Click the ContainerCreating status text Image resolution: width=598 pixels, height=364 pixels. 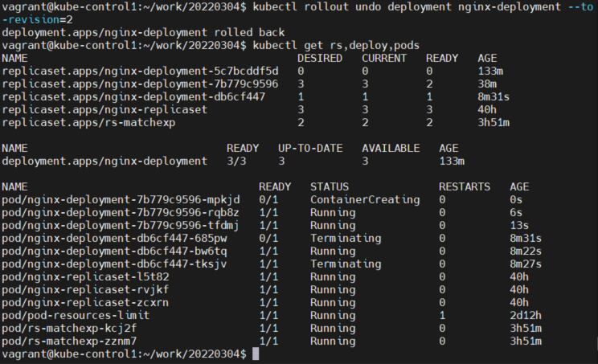point(365,200)
